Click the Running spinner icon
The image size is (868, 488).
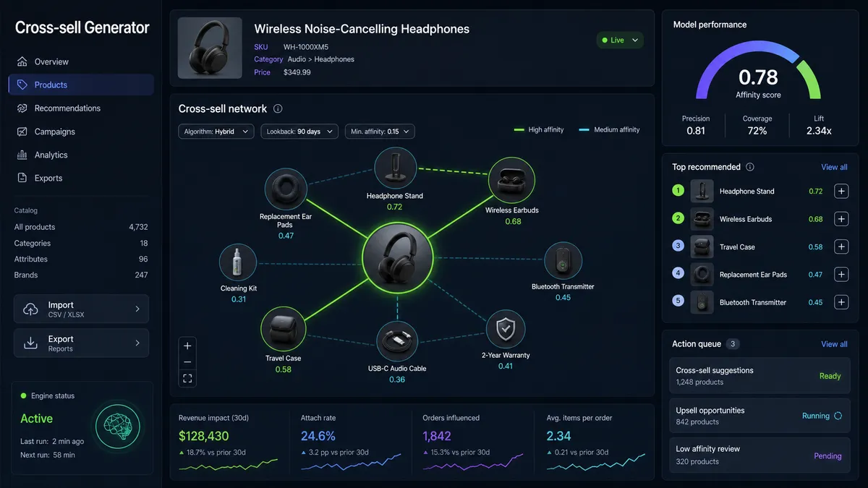point(838,416)
